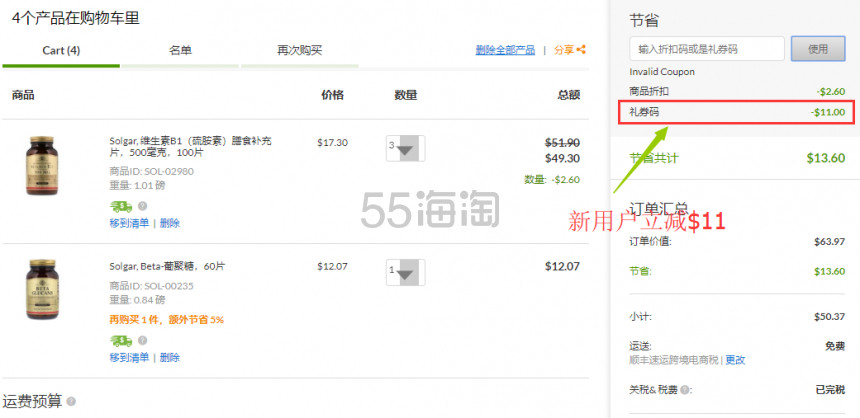
Task: Open the Solgar 维生素B1 product title
Action: pyautogui.click(x=190, y=146)
